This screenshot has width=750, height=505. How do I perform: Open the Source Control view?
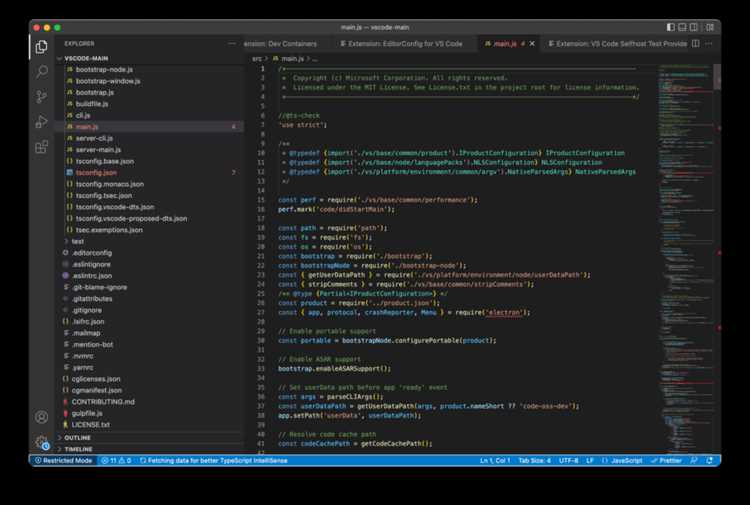click(x=42, y=97)
